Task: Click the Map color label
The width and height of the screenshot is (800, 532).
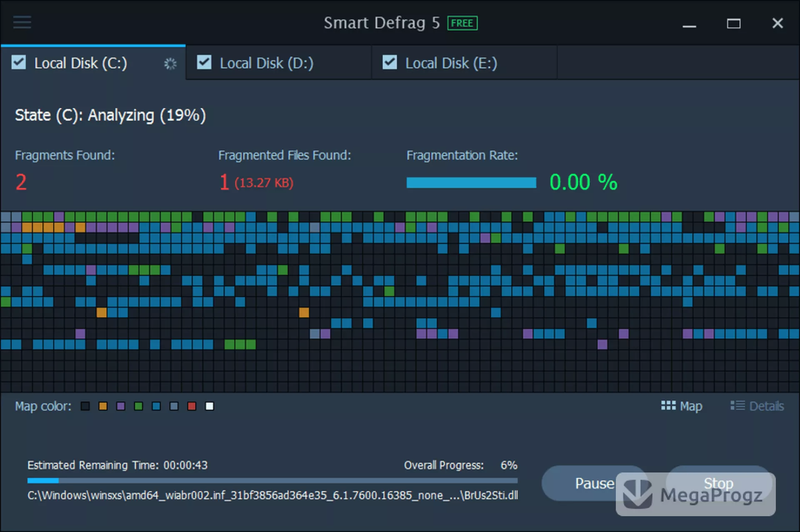Action: (43, 406)
